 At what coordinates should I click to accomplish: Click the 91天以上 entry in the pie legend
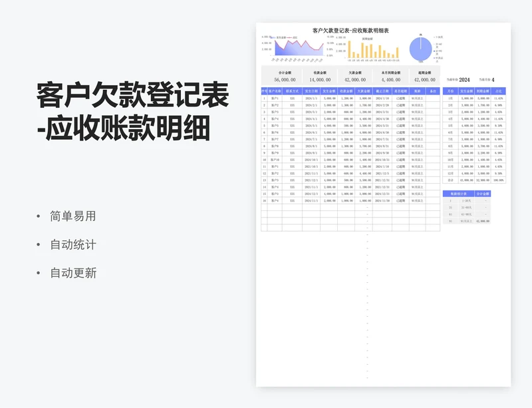438,59
